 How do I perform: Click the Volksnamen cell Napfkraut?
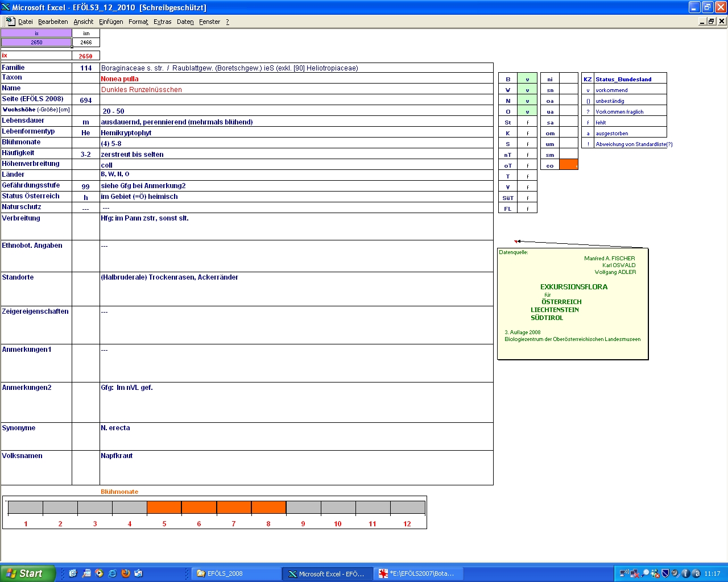point(296,468)
